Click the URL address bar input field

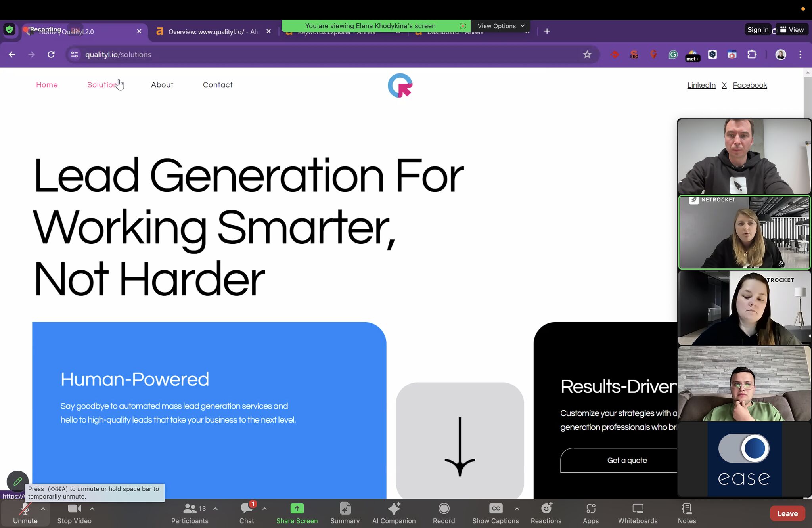coord(328,54)
